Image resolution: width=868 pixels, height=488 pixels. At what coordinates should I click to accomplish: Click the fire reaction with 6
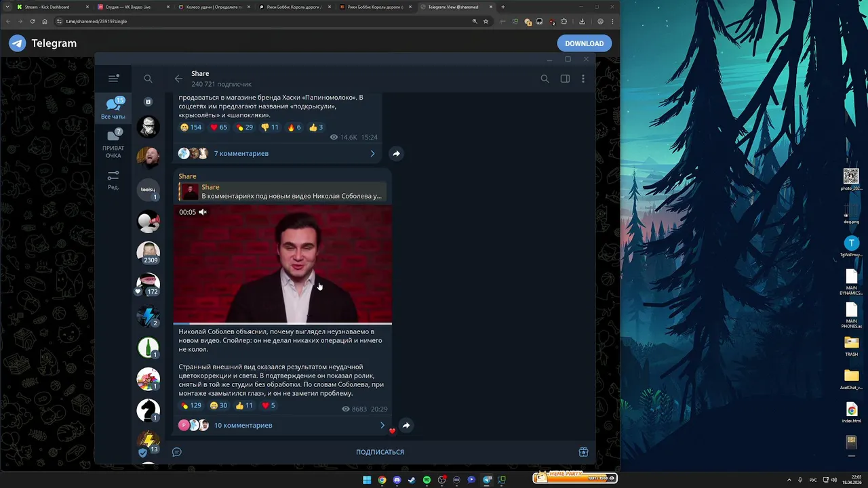[x=294, y=127]
